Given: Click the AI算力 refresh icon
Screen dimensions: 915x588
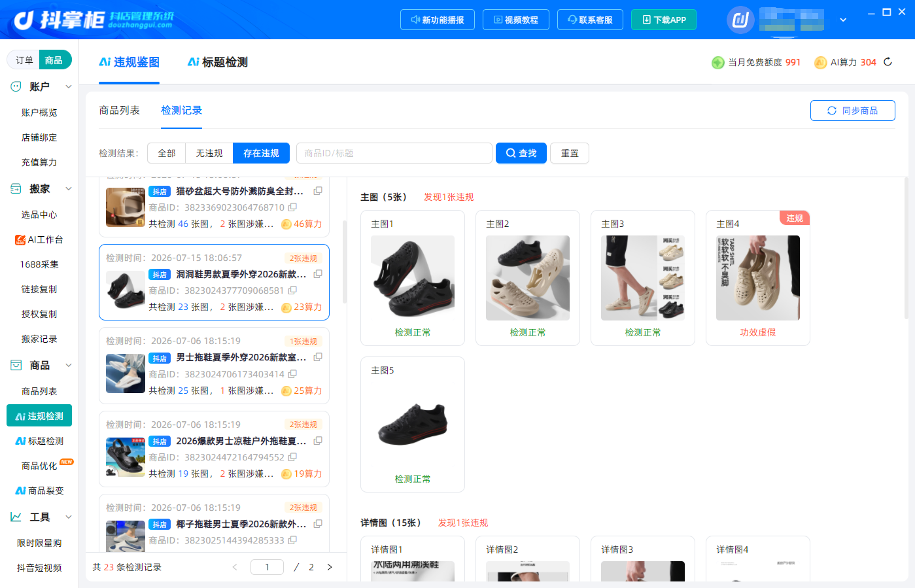Looking at the screenshot, I should point(888,62).
